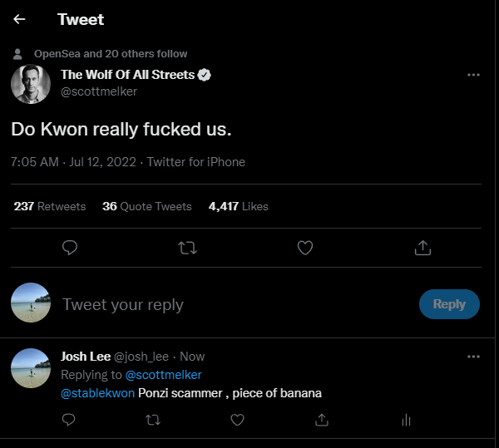Share the main tweet
The height and width of the screenshot is (448, 499).
click(422, 248)
